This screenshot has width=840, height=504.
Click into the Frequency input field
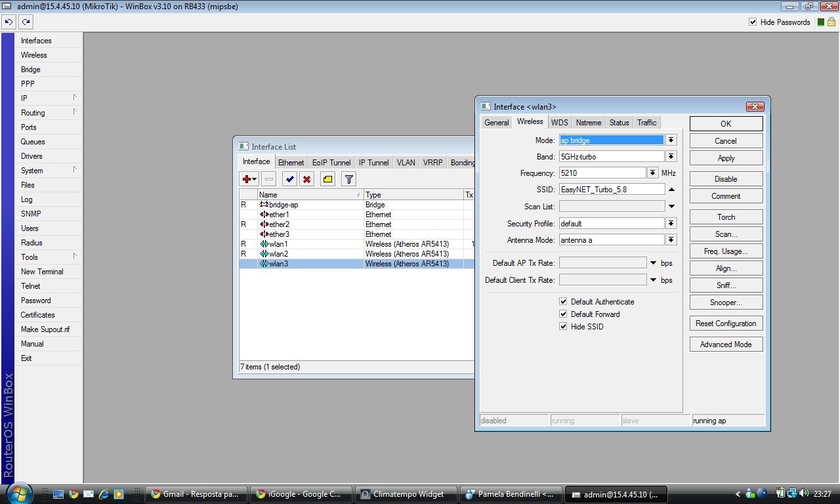pos(602,173)
